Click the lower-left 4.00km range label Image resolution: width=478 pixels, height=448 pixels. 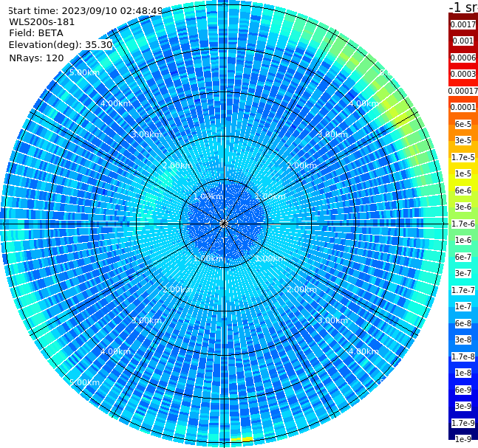(x=115, y=351)
